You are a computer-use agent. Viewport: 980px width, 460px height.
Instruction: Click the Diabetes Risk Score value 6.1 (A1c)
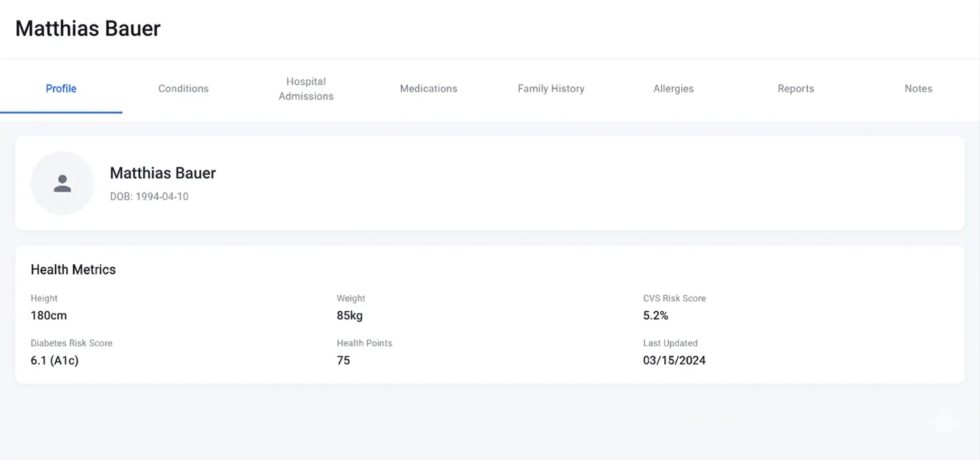pos(54,360)
